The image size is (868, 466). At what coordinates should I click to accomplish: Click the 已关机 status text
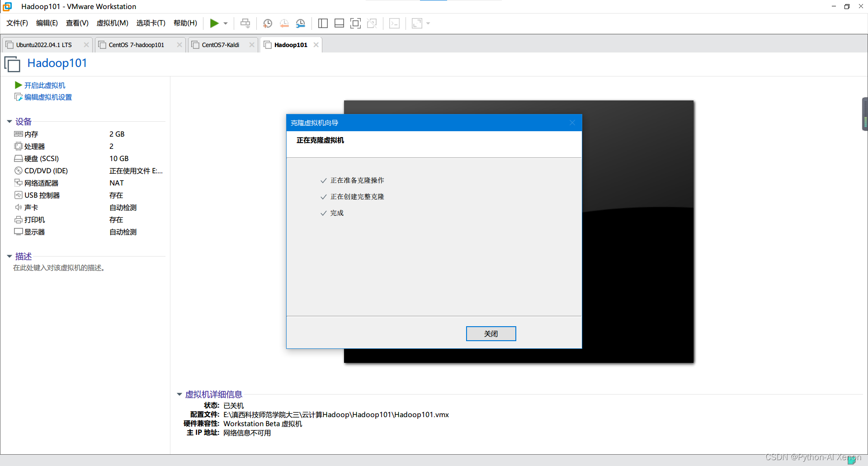[234, 406]
